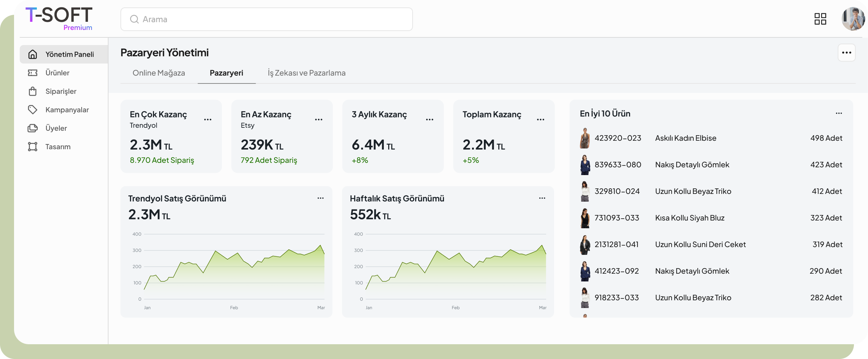Switch to the Online Mağaza tab
868x359 pixels.
pyautogui.click(x=159, y=73)
